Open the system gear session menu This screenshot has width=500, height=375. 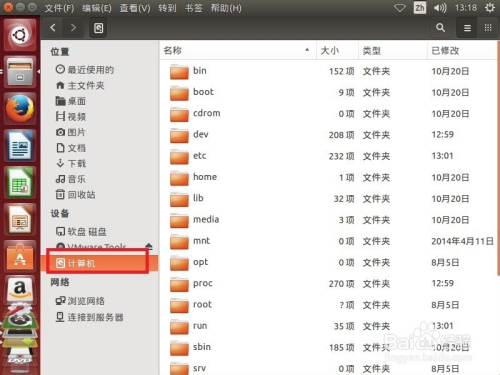[490, 8]
